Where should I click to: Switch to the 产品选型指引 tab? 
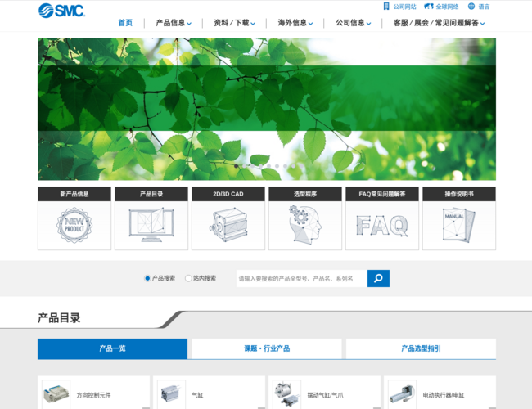421,348
